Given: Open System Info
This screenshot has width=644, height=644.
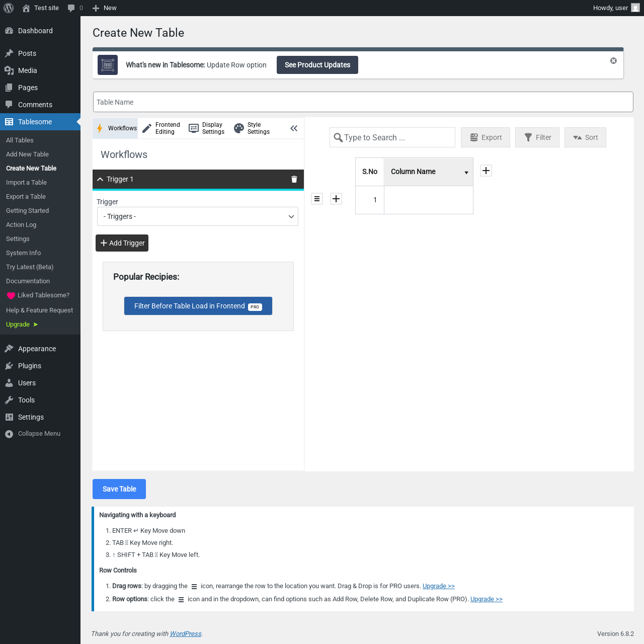Looking at the screenshot, I should coord(23,253).
